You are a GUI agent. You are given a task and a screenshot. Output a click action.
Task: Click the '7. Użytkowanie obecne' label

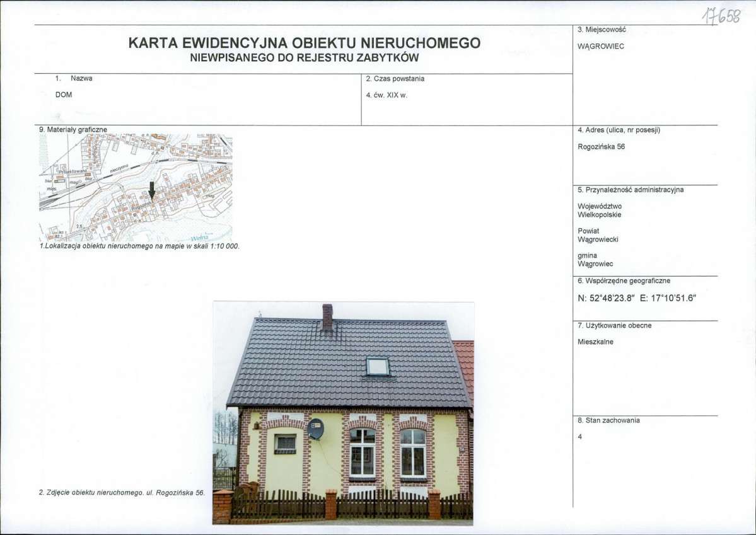click(615, 325)
